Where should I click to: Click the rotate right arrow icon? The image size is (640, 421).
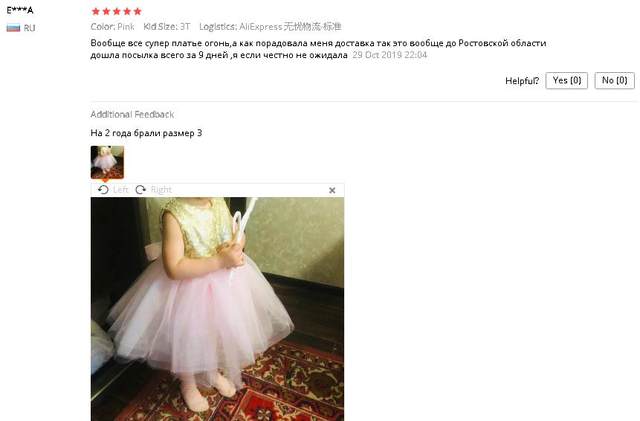[140, 189]
